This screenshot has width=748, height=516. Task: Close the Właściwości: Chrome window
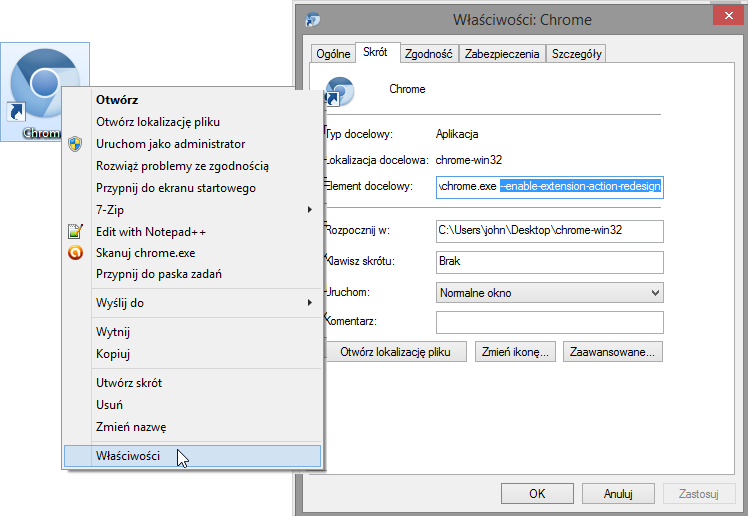coord(728,15)
